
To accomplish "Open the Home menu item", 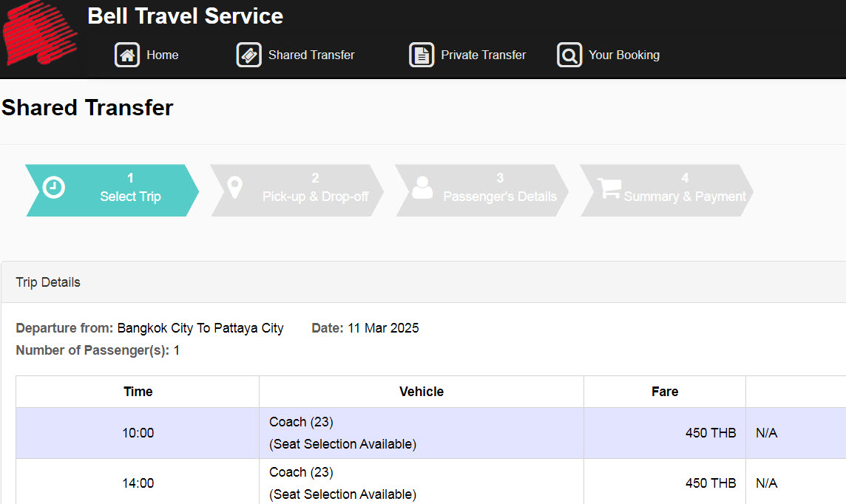I will click(x=162, y=55).
